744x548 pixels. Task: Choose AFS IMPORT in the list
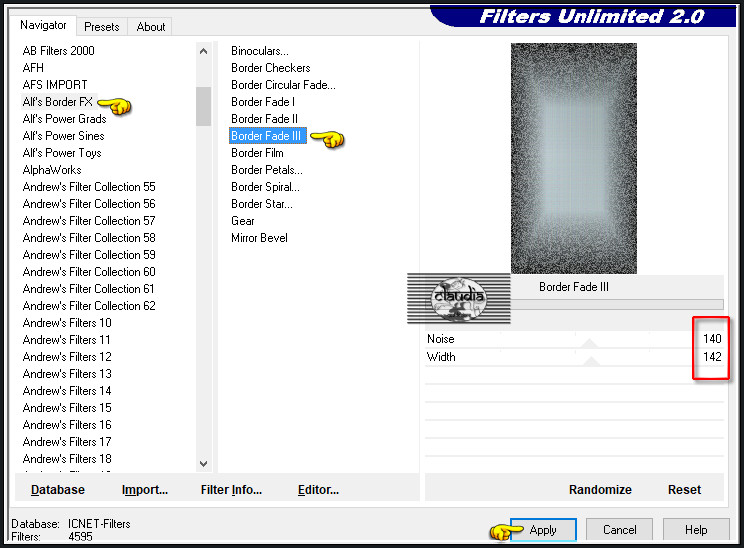[x=55, y=84]
